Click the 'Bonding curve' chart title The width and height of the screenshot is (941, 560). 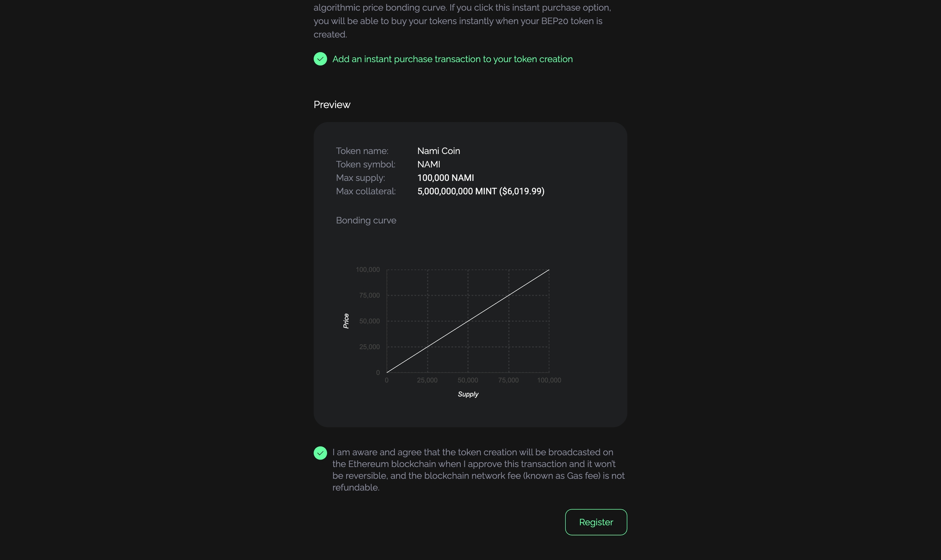pos(366,220)
